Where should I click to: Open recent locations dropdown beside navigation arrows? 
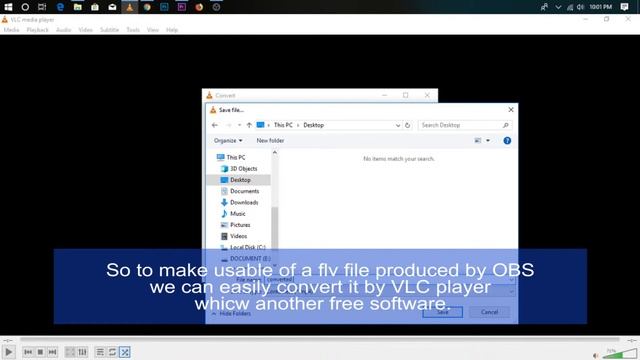pos(239,125)
